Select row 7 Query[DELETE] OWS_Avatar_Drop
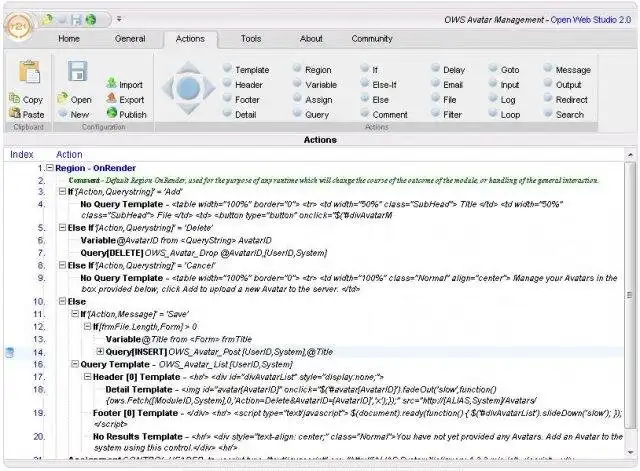This screenshot has height=471, width=640. click(204, 253)
